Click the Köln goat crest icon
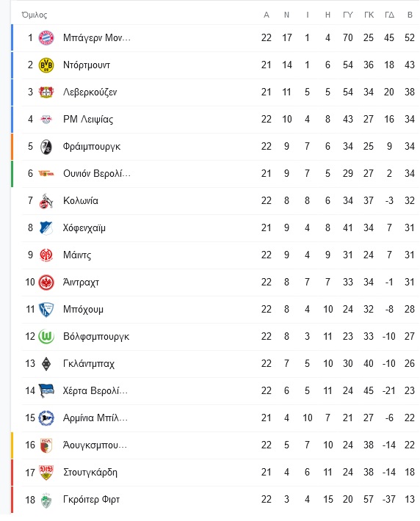The height and width of the screenshot is (521, 420). 46,200
